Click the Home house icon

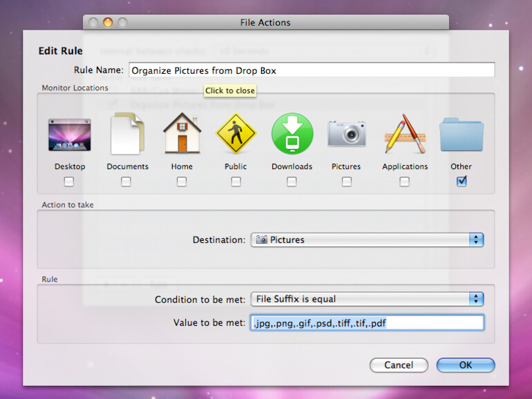pos(182,133)
